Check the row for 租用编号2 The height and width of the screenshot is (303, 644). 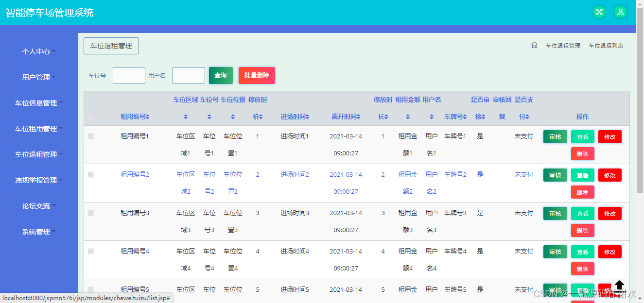point(91,175)
